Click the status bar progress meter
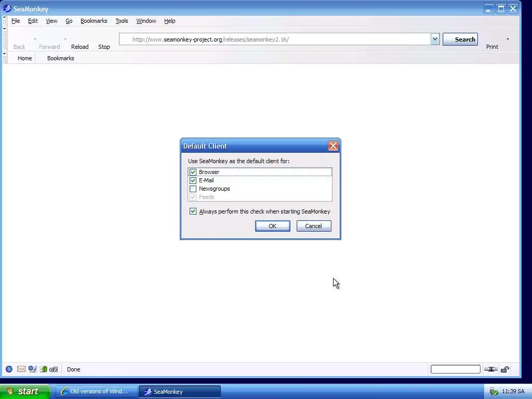Screen dimensions: 532x399 [x=455, y=369]
